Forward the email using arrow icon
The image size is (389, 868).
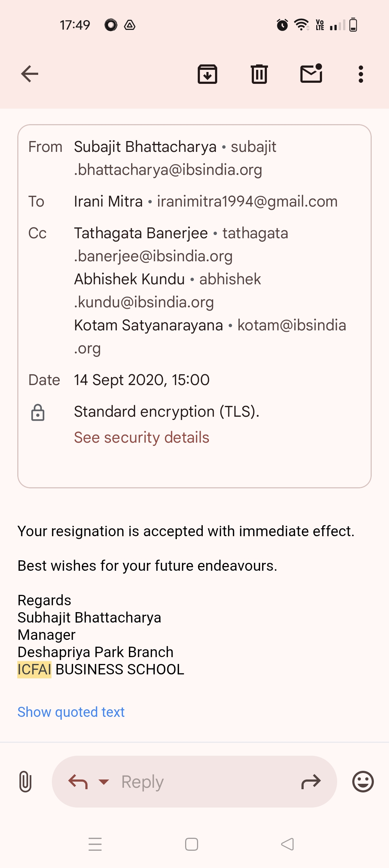click(x=311, y=782)
